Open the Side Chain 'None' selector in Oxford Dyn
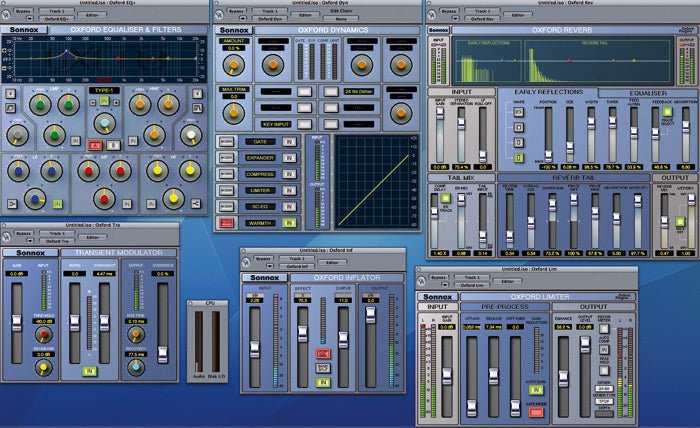The image size is (700, 428). click(x=341, y=19)
